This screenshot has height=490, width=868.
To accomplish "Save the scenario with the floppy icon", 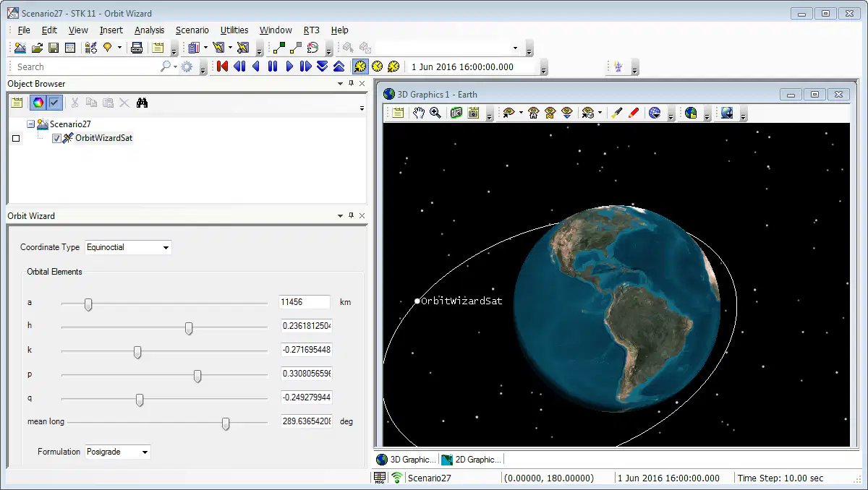I will [54, 48].
